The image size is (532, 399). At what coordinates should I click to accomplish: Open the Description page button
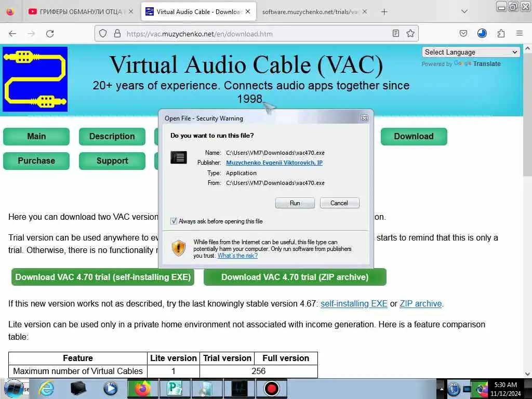pos(112,137)
